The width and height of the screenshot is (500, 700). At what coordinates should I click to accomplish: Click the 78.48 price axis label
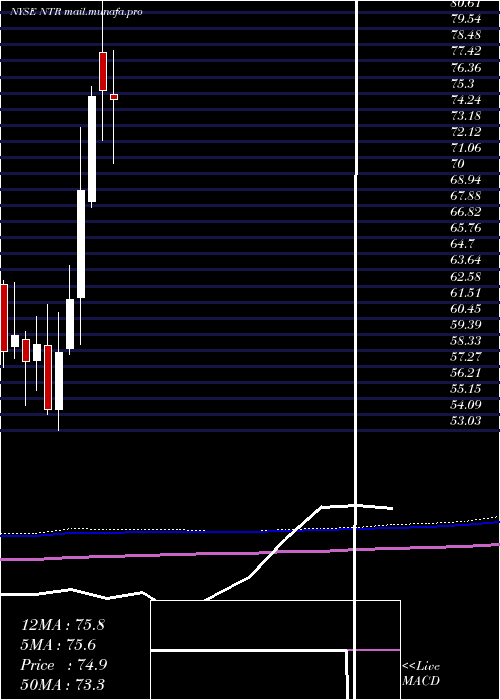pos(467,35)
